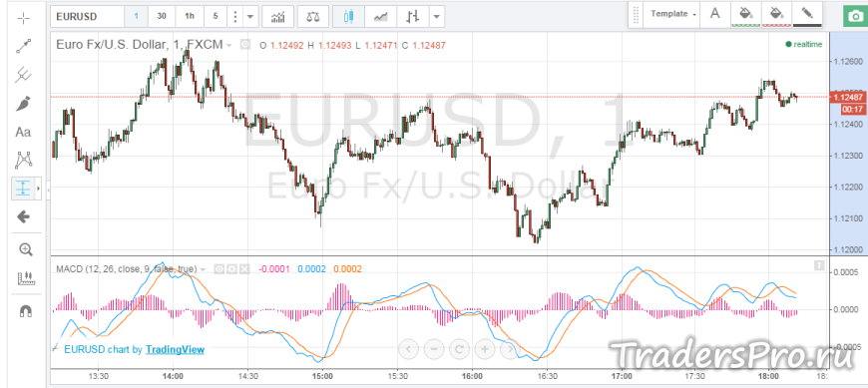The height and width of the screenshot is (388, 868).
Task: Open MACD indicator settings
Action: click(x=231, y=269)
